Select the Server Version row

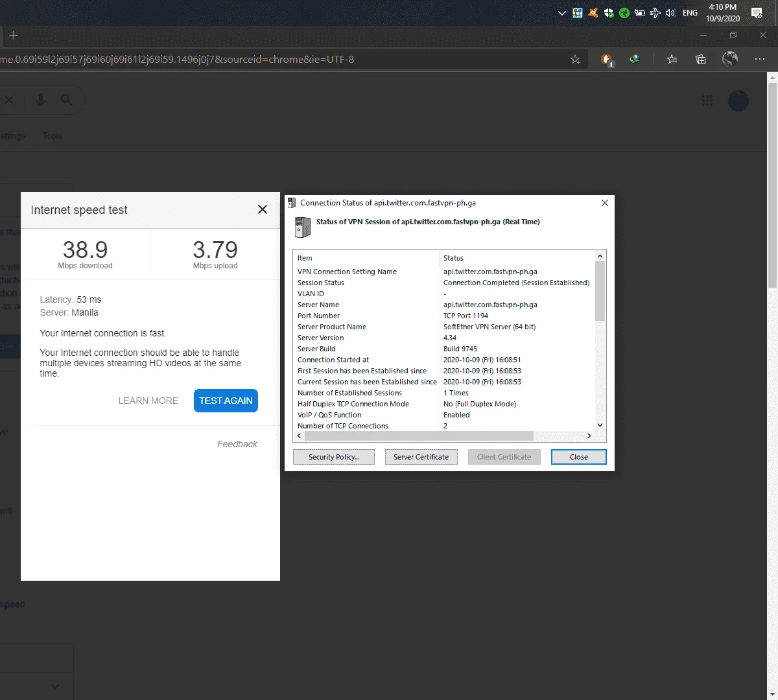click(444, 338)
